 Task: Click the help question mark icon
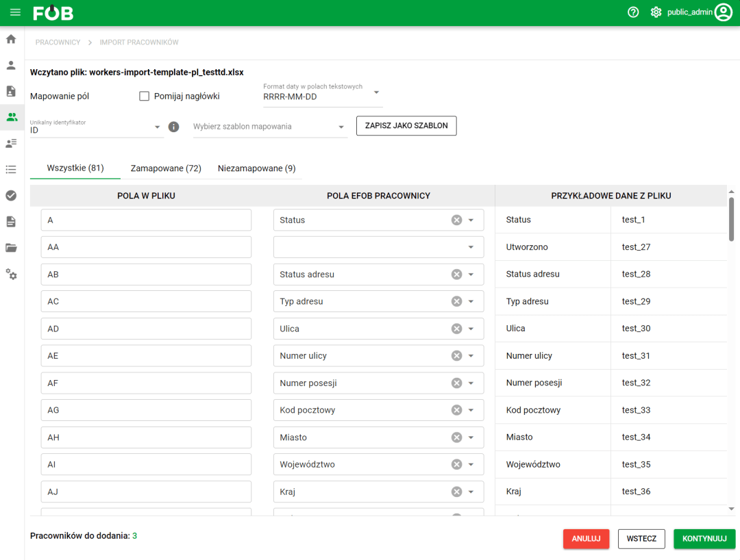tap(633, 12)
